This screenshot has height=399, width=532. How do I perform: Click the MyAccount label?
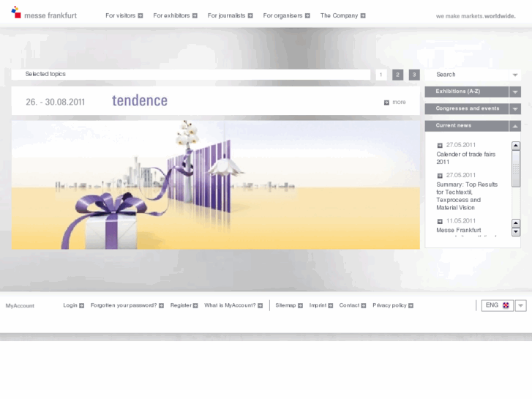20,305
